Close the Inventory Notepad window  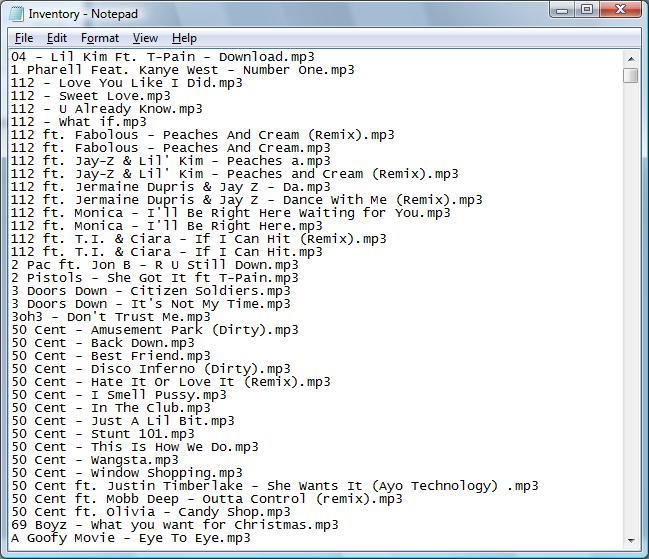620,10
